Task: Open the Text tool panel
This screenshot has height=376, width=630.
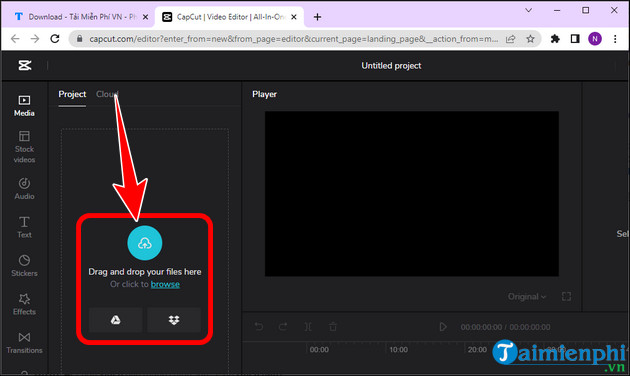Action: point(24,227)
